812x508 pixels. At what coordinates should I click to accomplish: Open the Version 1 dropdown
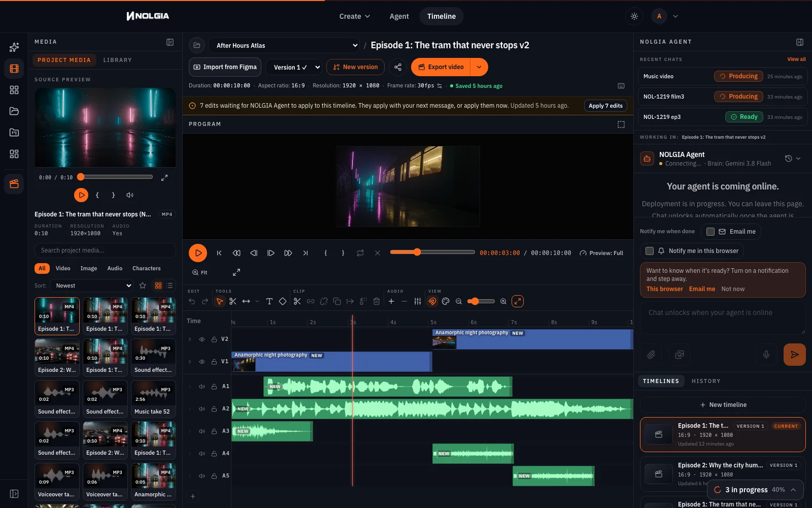click(295, 67)
